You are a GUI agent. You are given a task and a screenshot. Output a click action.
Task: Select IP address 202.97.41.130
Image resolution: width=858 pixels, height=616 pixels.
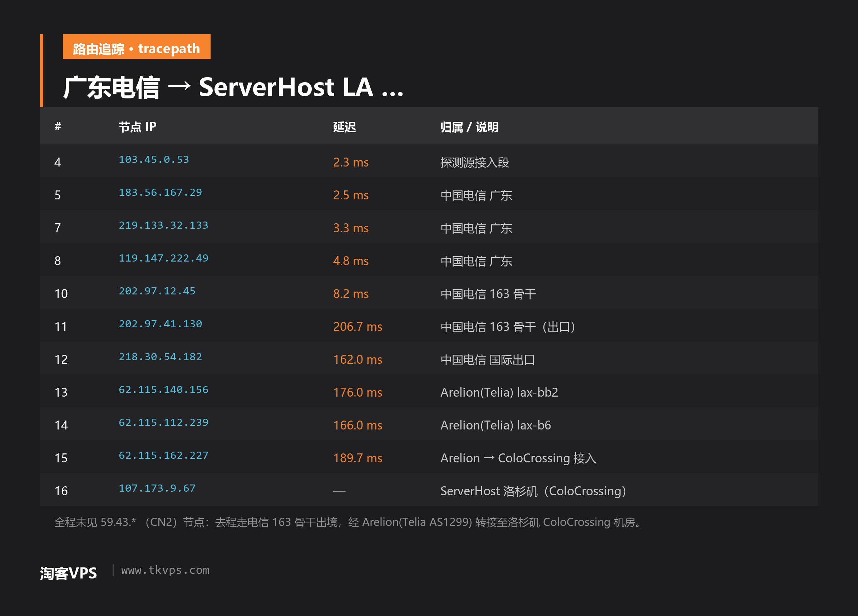point(161,324)
